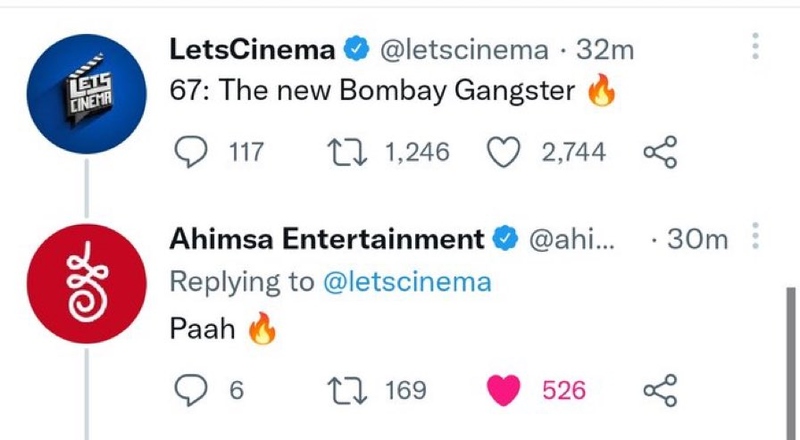The height and width of the screenshot is (440, 800).
Task: Follow the 'Replying to @letscinema' mention link
Action: [408, 282]
